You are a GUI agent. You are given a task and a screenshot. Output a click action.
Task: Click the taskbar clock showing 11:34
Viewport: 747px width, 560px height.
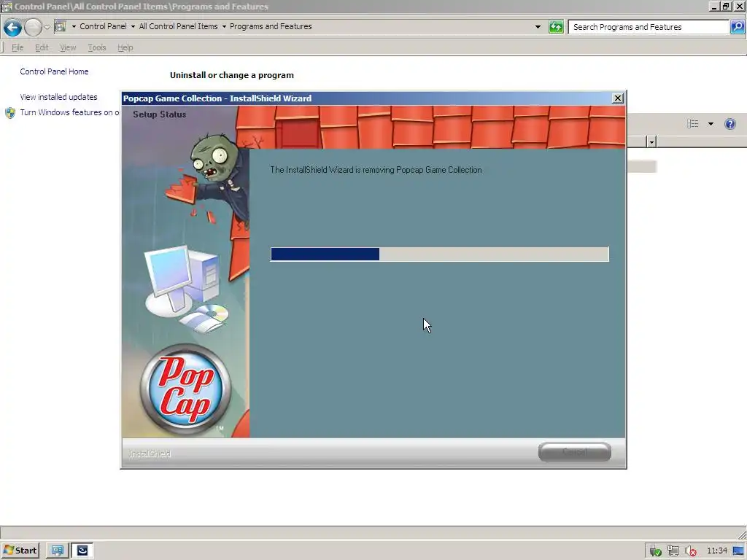point(717,551)
